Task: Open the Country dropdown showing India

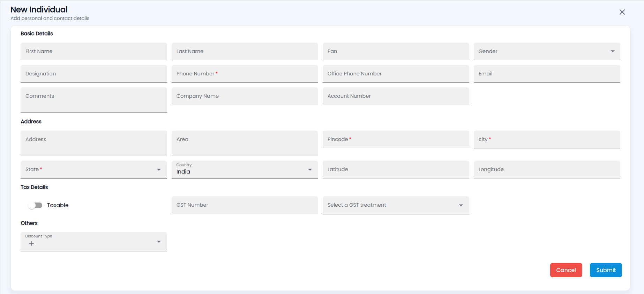Action: (245, 169)
